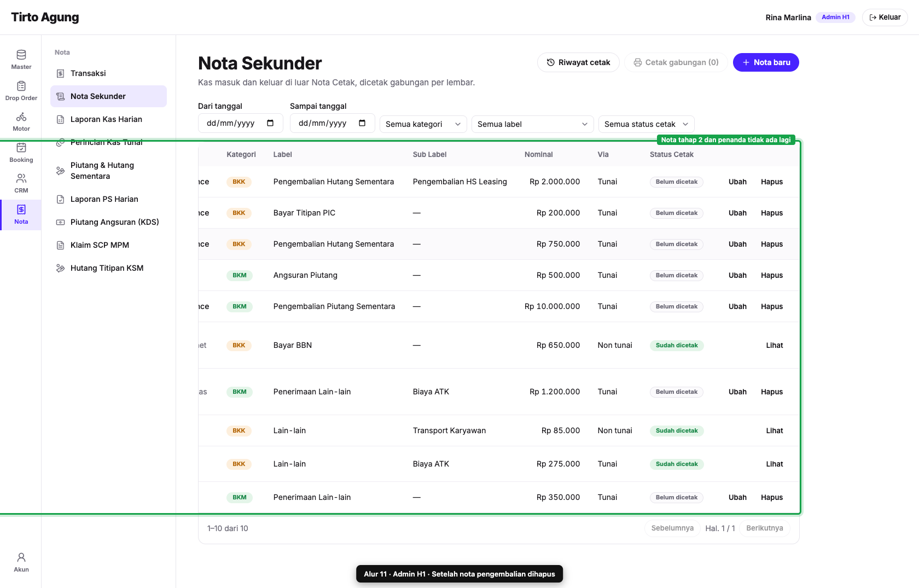Open calendar picker in Sampai tanggal field
The width and height of the screenshot is (919, 588).
tap(362, 123)
